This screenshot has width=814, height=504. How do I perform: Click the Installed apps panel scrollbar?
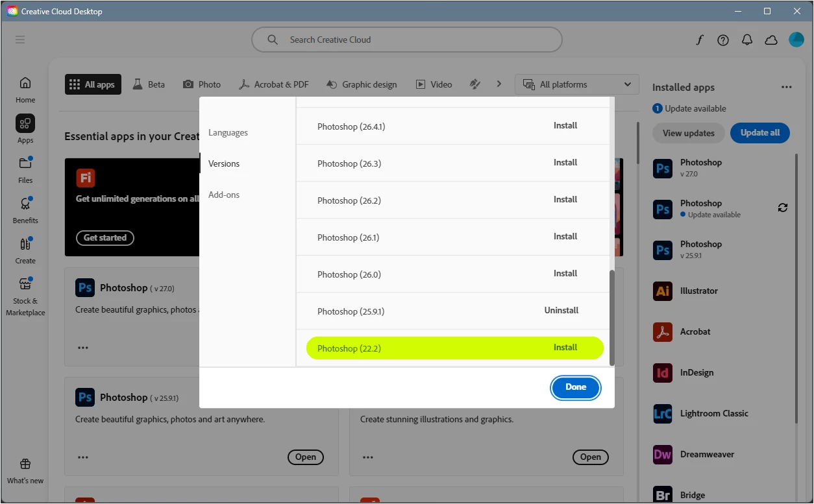(x=797, y=288)
